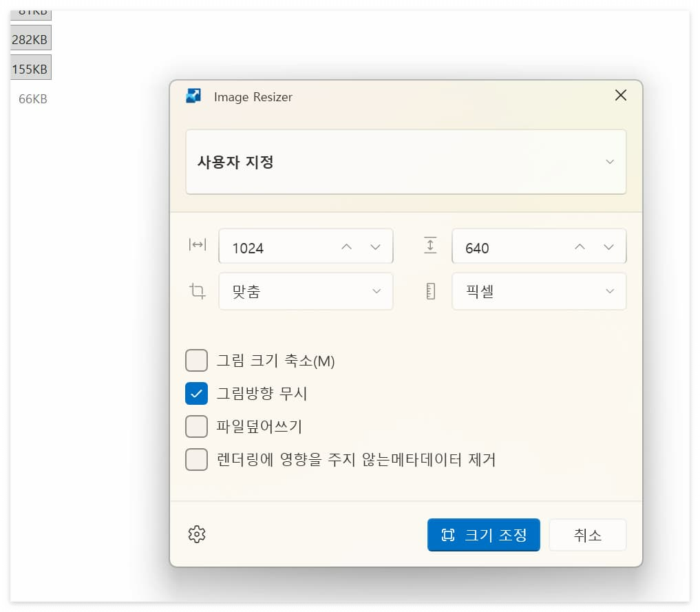Check the 파일덮어쓰기 option
The image size is (700, 612).
pyautogui.click(x=196, y=426)
